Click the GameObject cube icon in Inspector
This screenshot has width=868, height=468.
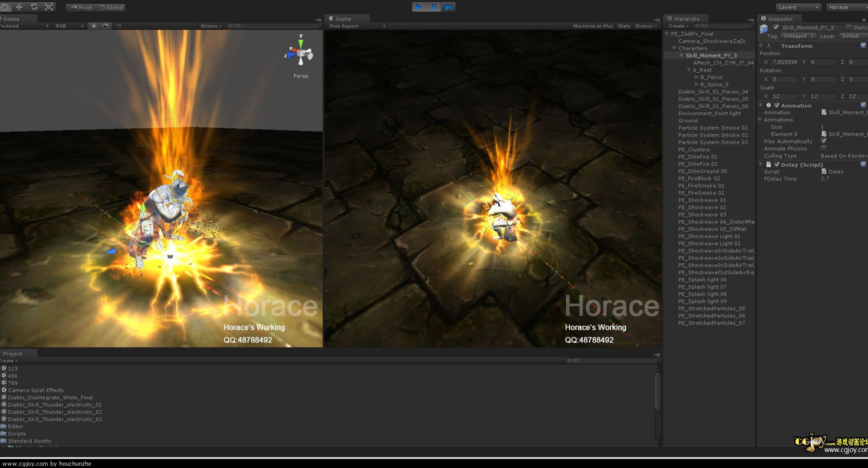pyautogui.click(x=764, y=29)
